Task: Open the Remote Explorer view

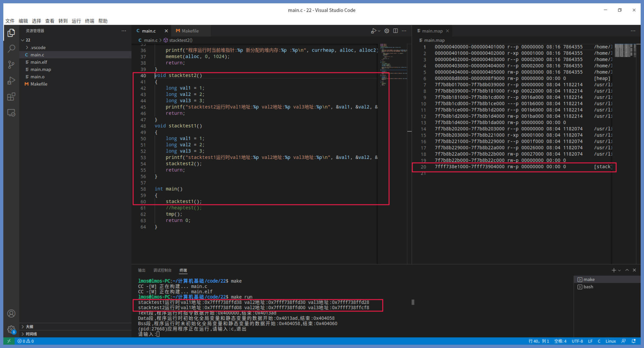Action: point(11,113)
